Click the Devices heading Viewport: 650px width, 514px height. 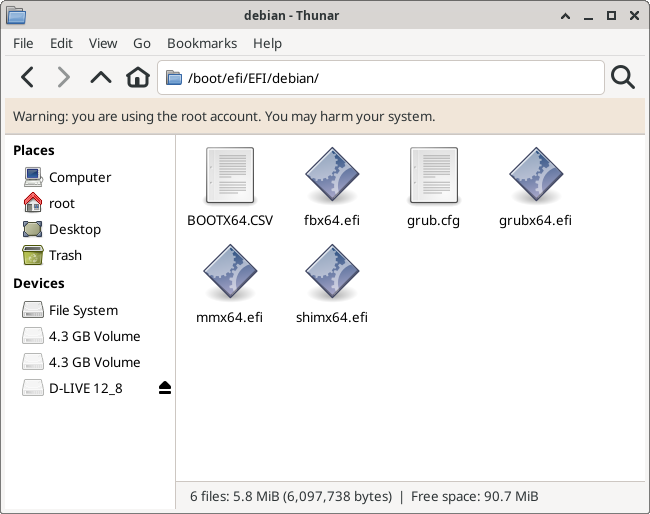click(x=39, y=283)
